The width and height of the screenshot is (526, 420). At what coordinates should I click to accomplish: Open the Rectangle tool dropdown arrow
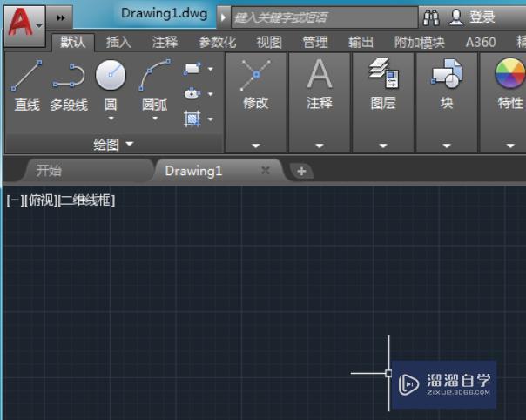pyautogui.click(x=211, y=69)
